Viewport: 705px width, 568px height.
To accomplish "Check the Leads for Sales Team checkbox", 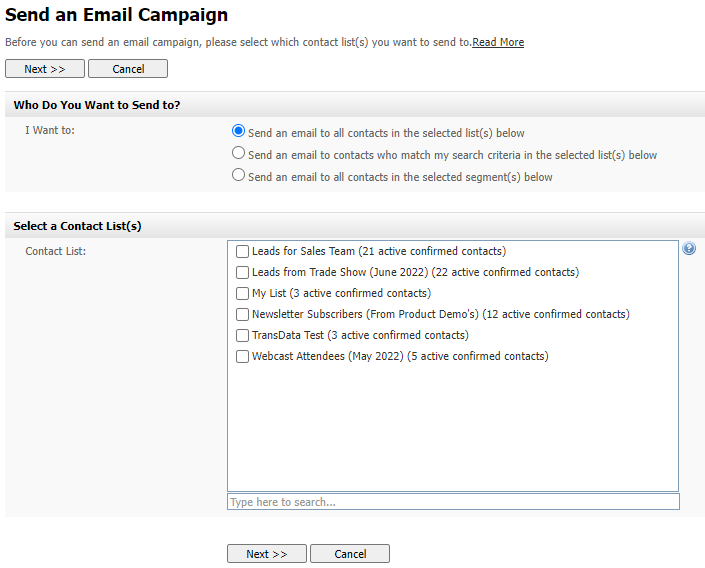I will [x=243, y=251].
